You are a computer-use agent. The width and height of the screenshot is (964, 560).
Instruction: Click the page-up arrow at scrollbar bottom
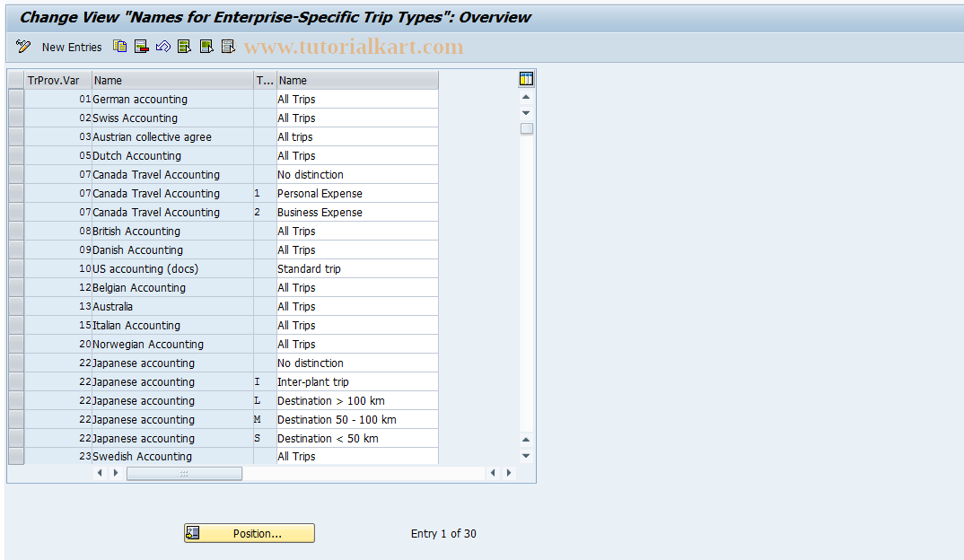point(526,440)
